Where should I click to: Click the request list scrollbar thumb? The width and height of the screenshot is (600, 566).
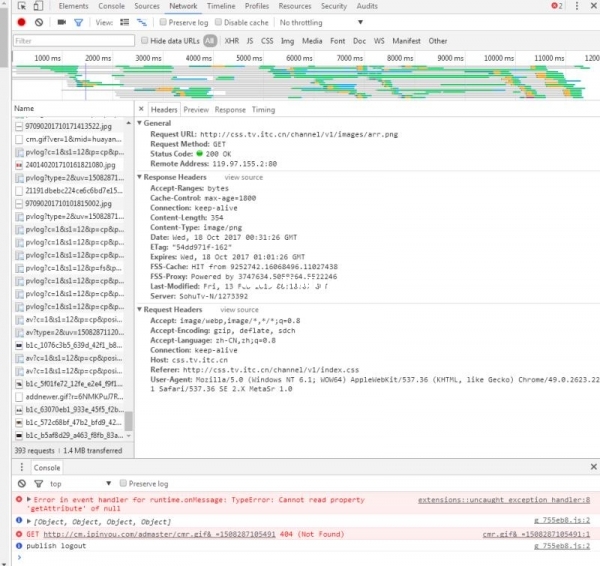129,421
